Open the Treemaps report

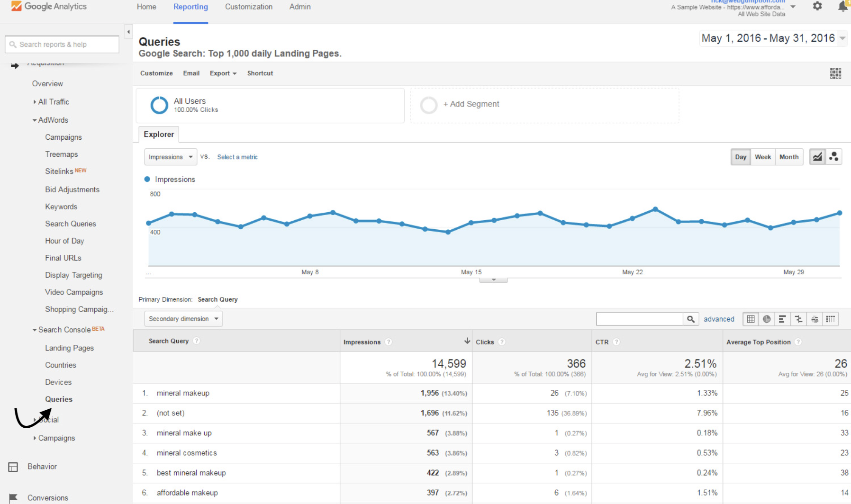[x=61, y=154]
